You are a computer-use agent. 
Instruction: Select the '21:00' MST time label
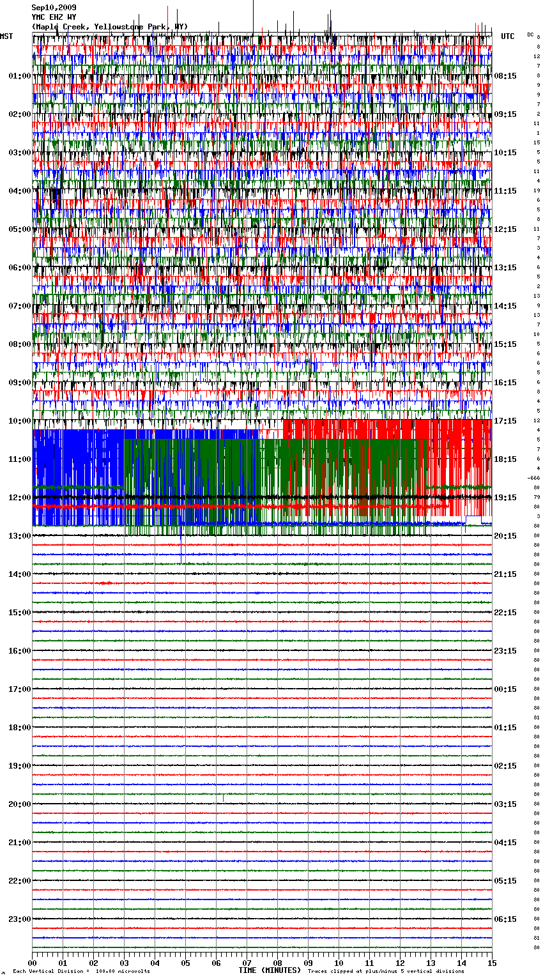pos(20,843)
